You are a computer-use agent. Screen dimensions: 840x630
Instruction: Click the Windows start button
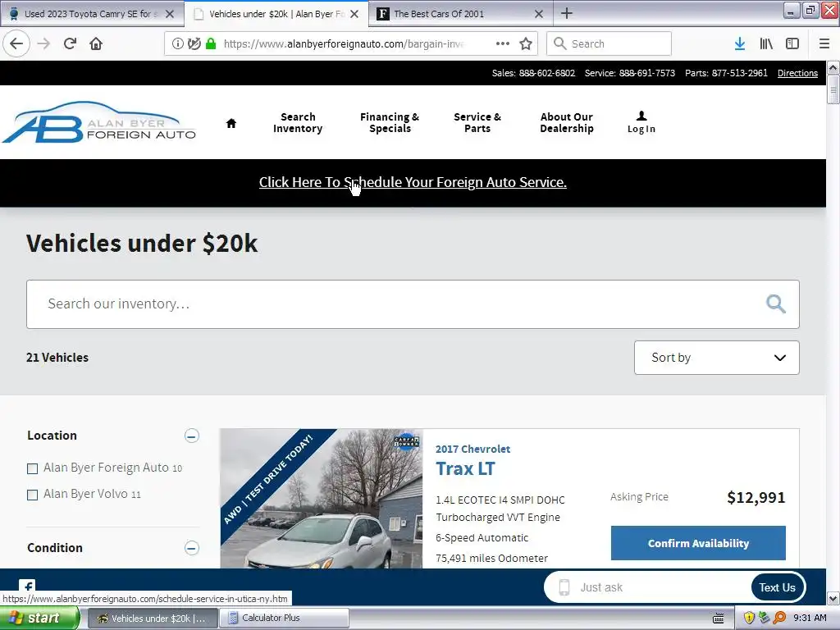point(38,619)
